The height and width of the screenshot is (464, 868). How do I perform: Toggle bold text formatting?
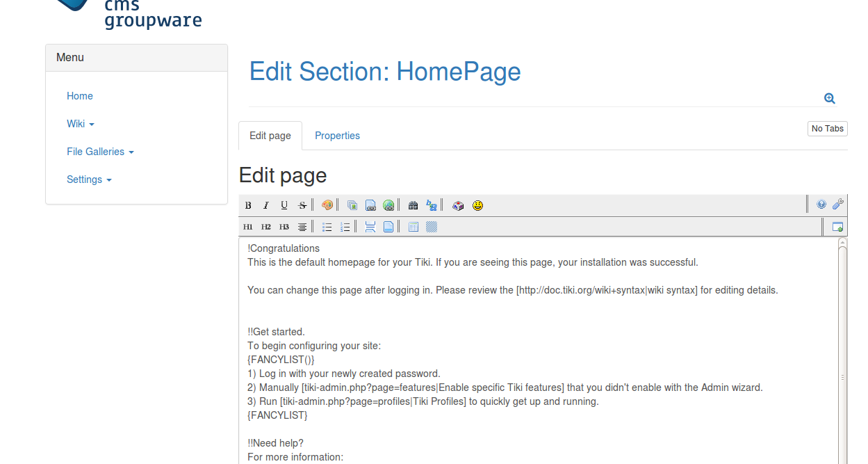[x=248, y=205]
